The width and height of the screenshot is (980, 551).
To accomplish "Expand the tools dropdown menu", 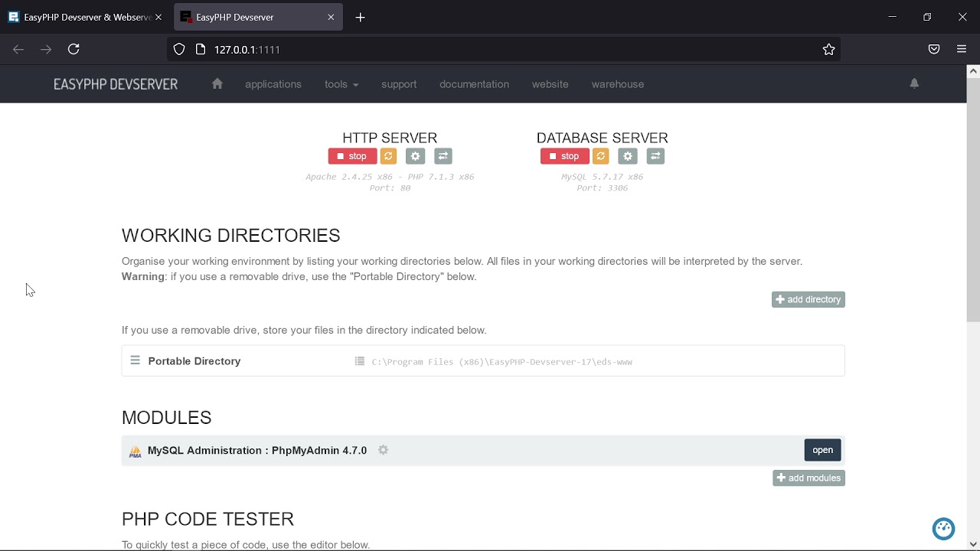I will pos(341,85).
